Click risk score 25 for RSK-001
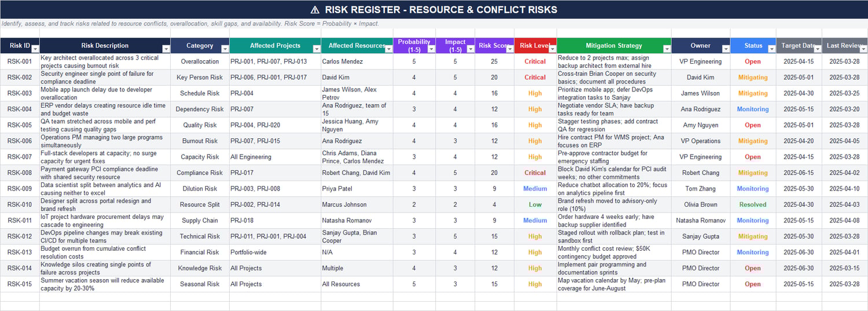868x311 pixels. pos(494,61)
